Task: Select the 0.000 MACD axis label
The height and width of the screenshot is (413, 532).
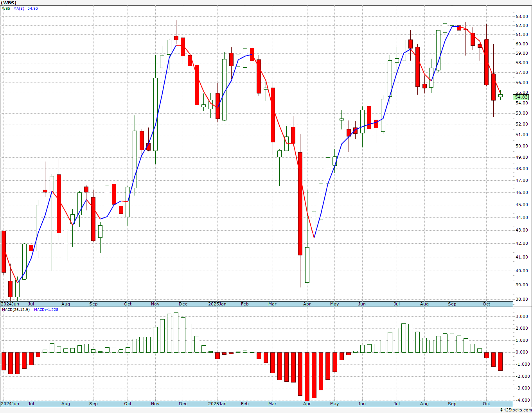Action: tap(523, 352)
